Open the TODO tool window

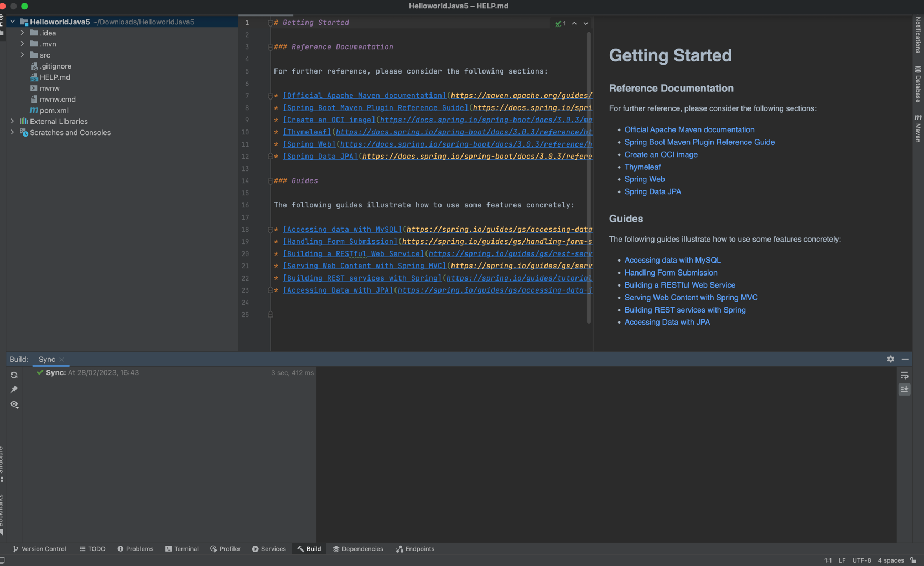(92, 549)
